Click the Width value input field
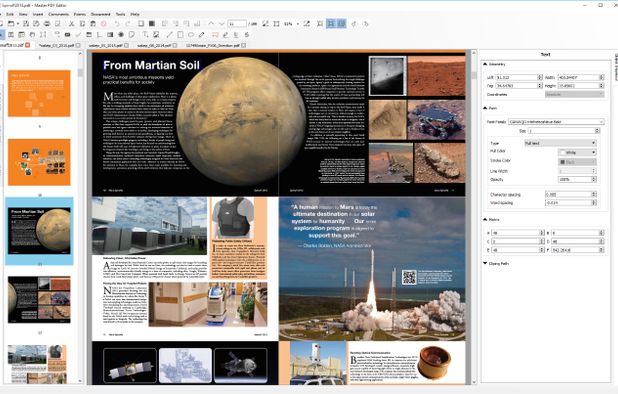The height and width of the screenshot is (394, 618). click(x=578, y=77)
